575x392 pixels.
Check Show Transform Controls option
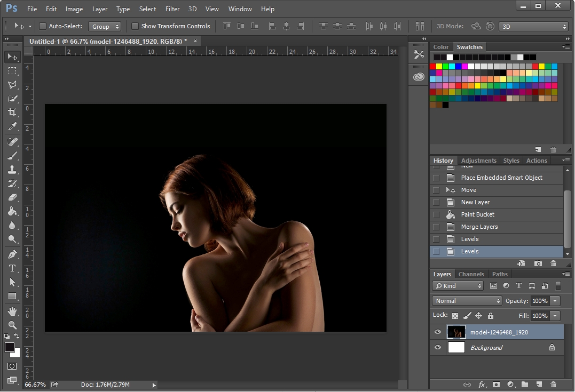pos(135,26)
